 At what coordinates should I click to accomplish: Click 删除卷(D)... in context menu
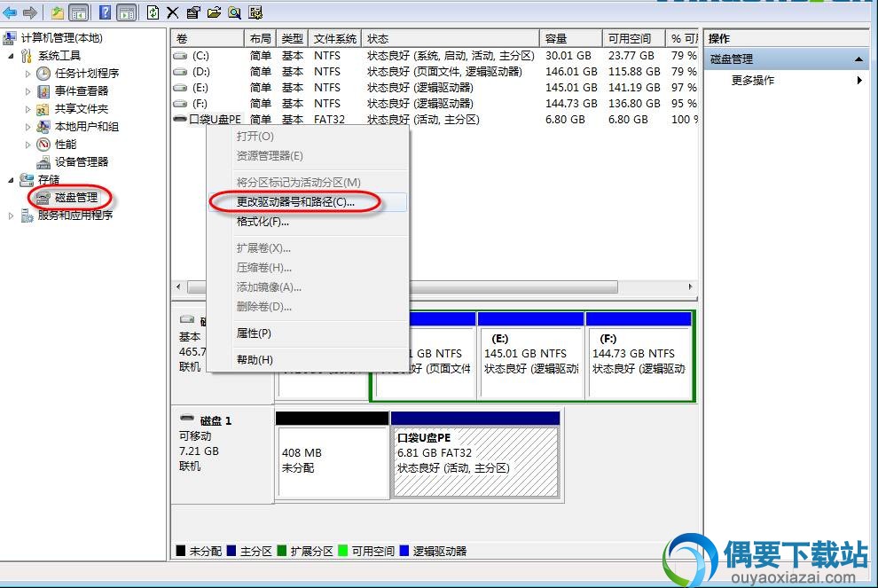308,307
